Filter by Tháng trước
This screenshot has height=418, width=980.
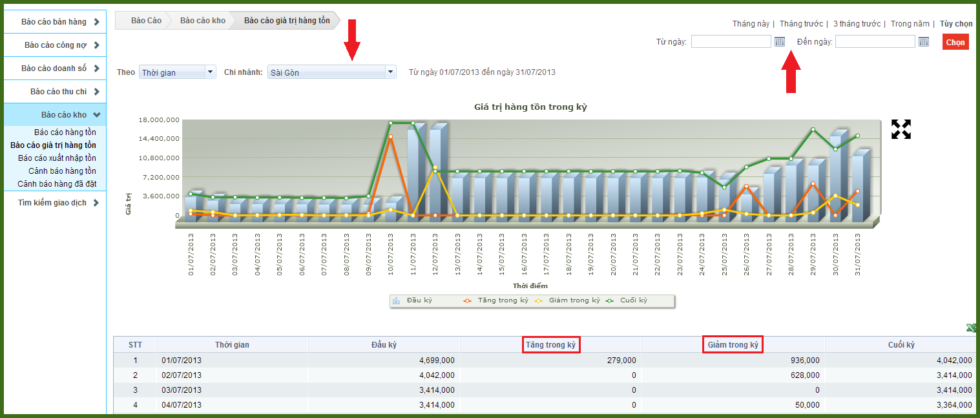point(801,24)
